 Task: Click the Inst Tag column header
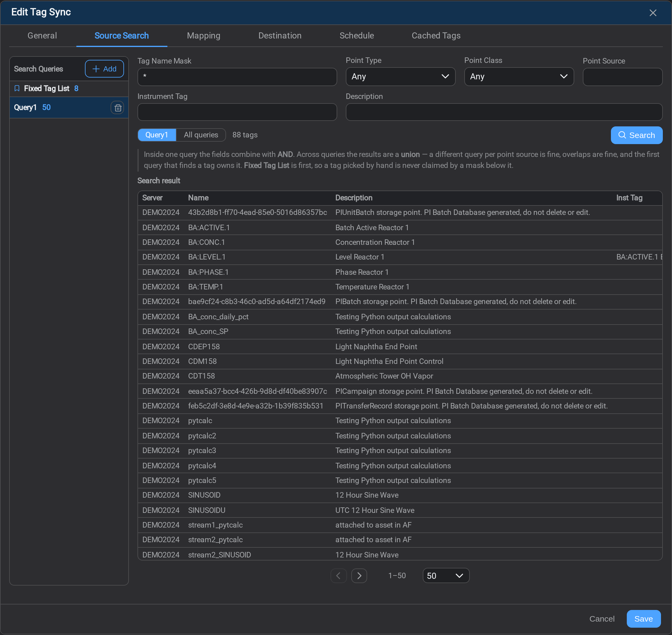tap(629, 198)
